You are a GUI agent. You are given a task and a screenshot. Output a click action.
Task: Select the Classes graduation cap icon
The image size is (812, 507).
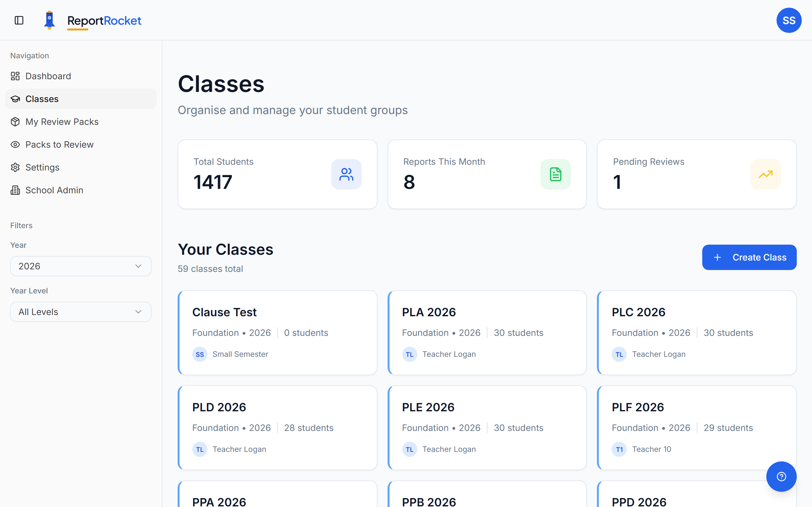[15, 99]
